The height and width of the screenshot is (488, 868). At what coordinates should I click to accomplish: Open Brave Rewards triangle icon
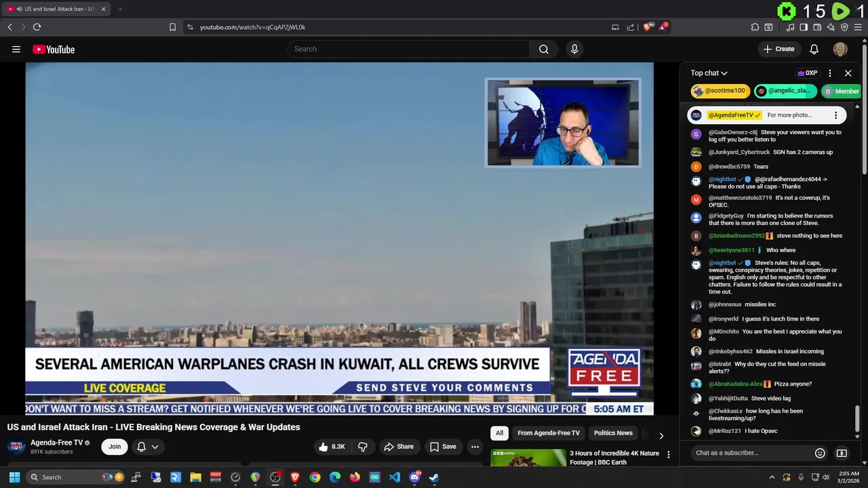coord(664,27)
